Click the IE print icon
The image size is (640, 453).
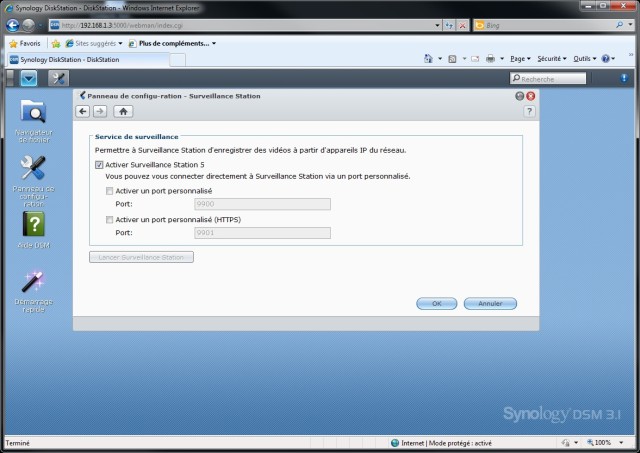[491, 59]
